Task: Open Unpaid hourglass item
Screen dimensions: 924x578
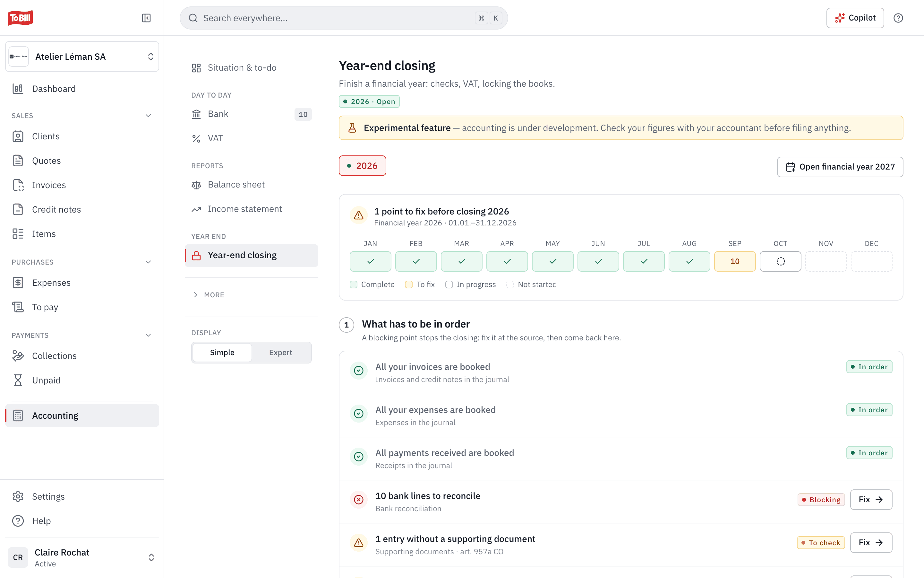Action: click(x=82, y=381)
